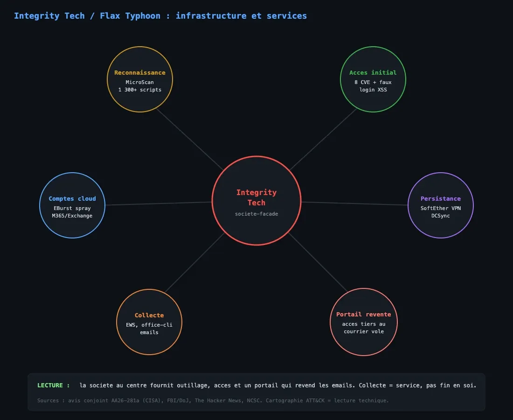Click the 'SoftEther VPN' text

click(441, 208)
